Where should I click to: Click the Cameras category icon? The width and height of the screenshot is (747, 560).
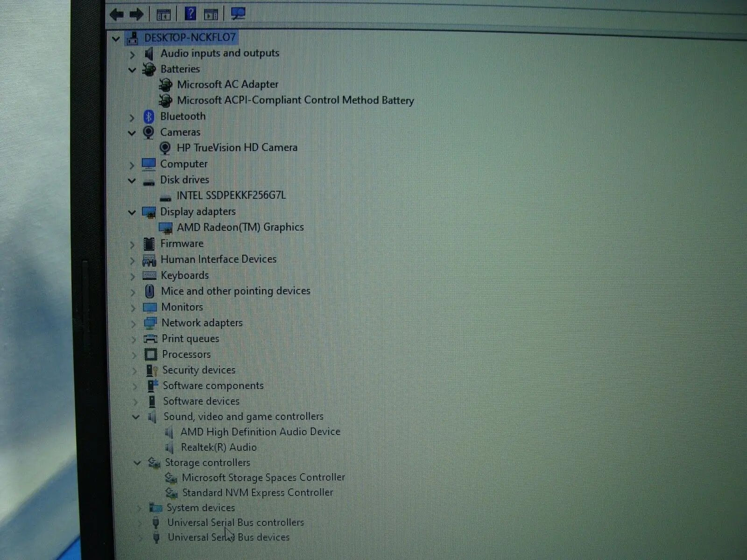pos(148,133)
